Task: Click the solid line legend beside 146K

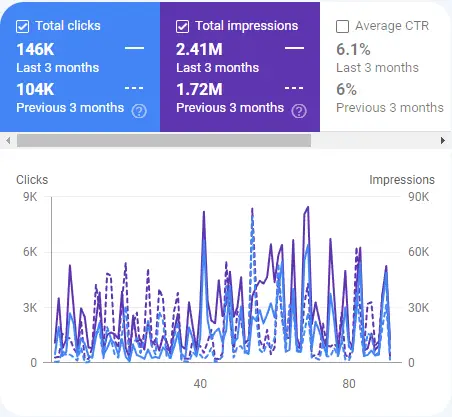Action: click(x=135, y=48)
